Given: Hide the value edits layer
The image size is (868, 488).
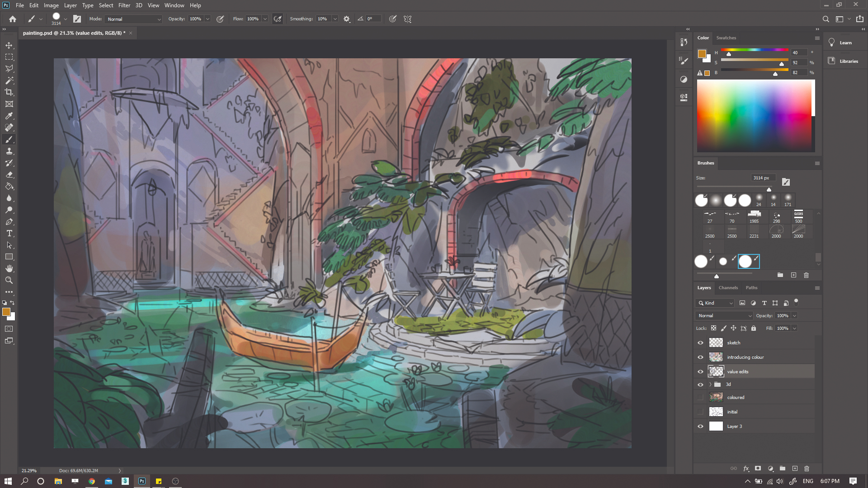Looking at the screenshot, I should [x=700, y=371].
